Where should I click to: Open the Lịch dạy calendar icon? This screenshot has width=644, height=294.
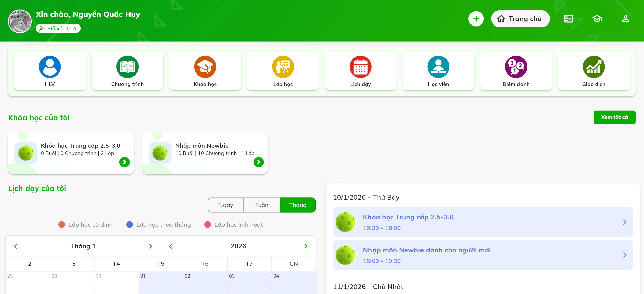pyautogui.click(x=360, y=67)
